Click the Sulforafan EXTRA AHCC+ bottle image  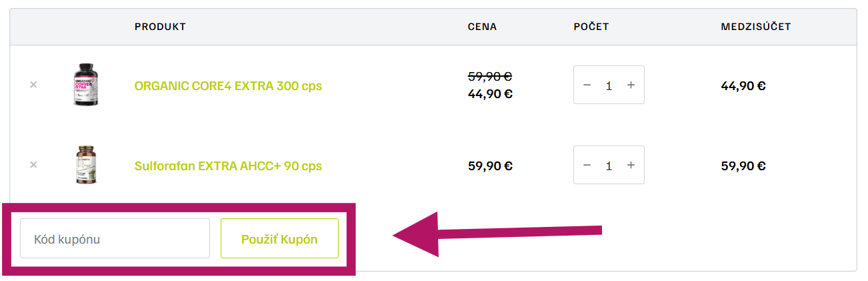[x=85, y=165]
